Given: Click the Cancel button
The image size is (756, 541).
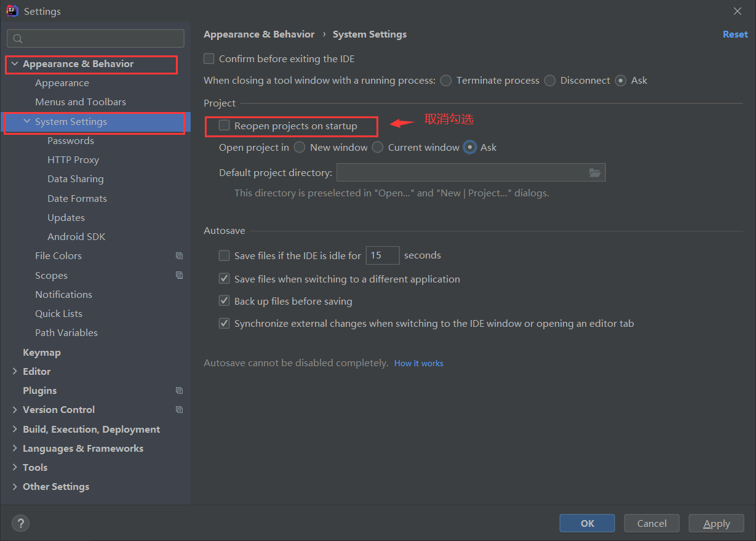Looking at the screenshot, I should 651,523.
